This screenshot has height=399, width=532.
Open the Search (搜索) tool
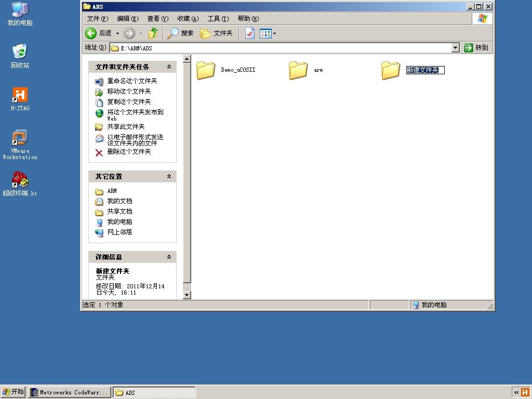[180, 33]
